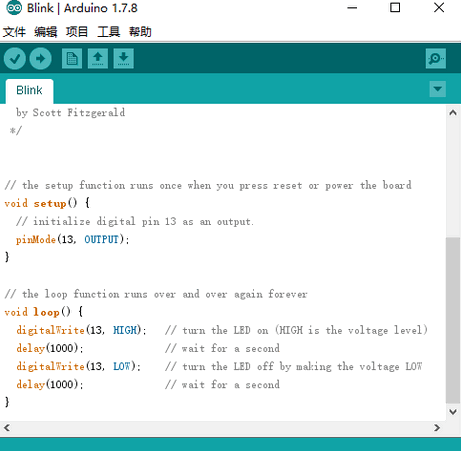Viewport: 461px width, 451px height.
Task: Create a new sketch with the page icon
Action: (x=72, y=59)
